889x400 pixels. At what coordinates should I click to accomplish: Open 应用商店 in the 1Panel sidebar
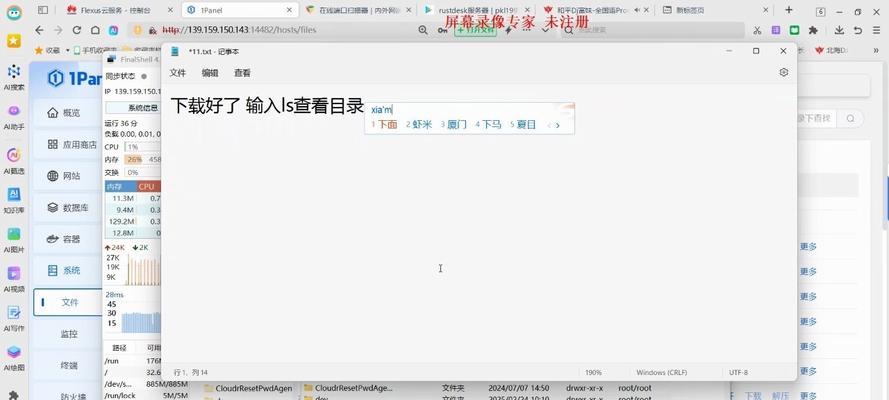click(68, 144)
